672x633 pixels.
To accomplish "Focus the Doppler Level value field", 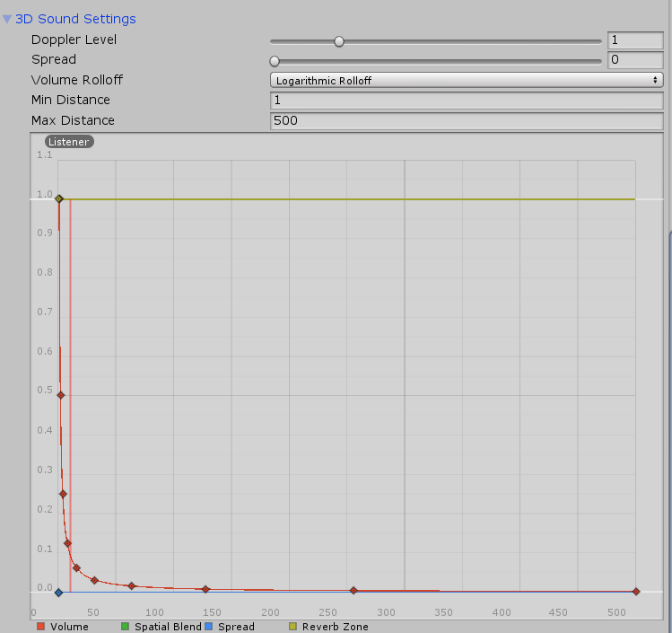I will (634, 40).
